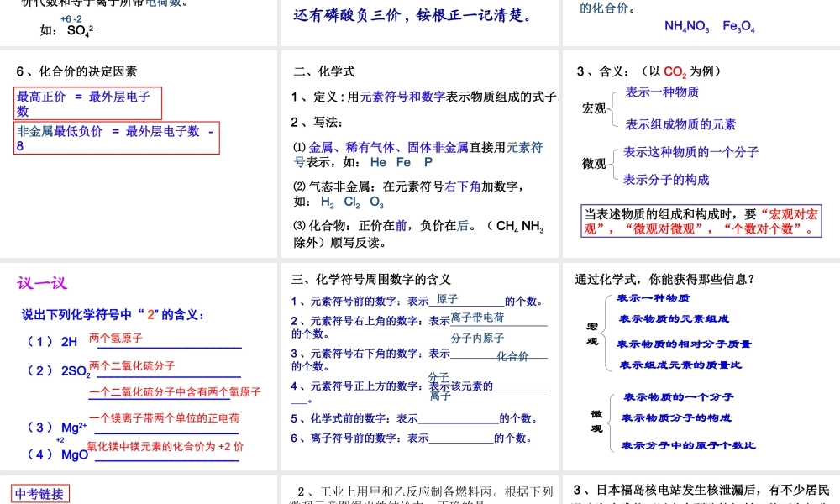840x504 pixels.
Task: Click the formula Fe3O4
Action: 738,26
